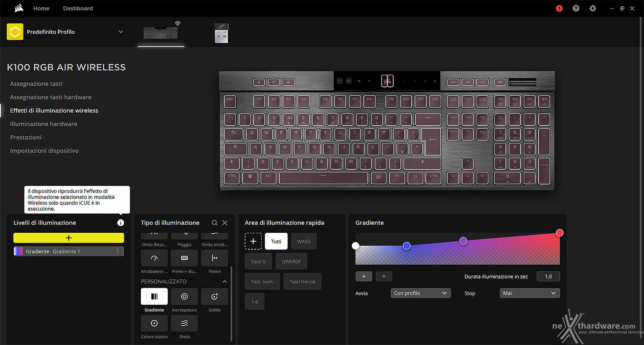Open iCUE settings gear
Image resolution: width=644 pixels, height=345 pixels.
click(x=592, y=8)
